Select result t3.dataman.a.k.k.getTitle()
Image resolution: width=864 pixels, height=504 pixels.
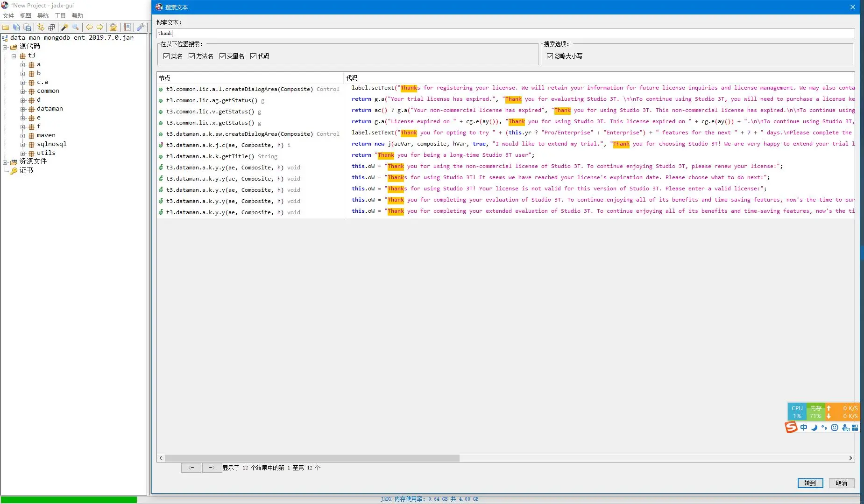pos(250,156)
